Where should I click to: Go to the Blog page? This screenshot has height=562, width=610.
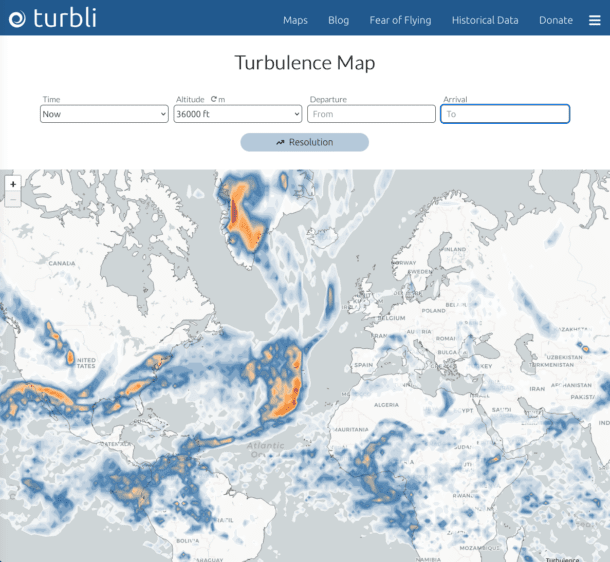338,20
